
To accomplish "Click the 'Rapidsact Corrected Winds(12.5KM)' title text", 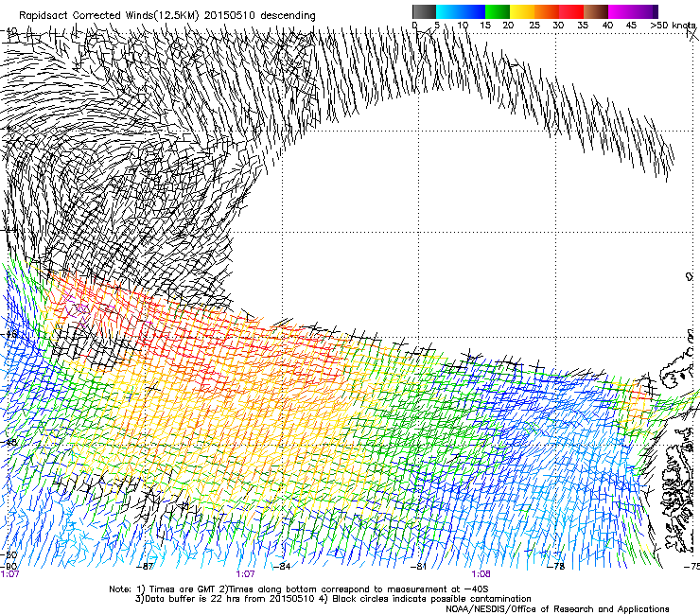I will [x=109, y=16].
